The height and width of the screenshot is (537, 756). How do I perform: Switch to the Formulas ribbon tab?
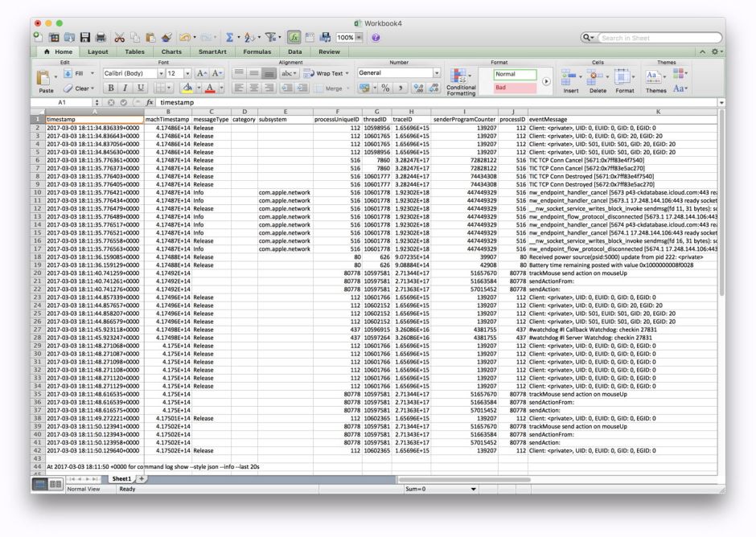257,51
